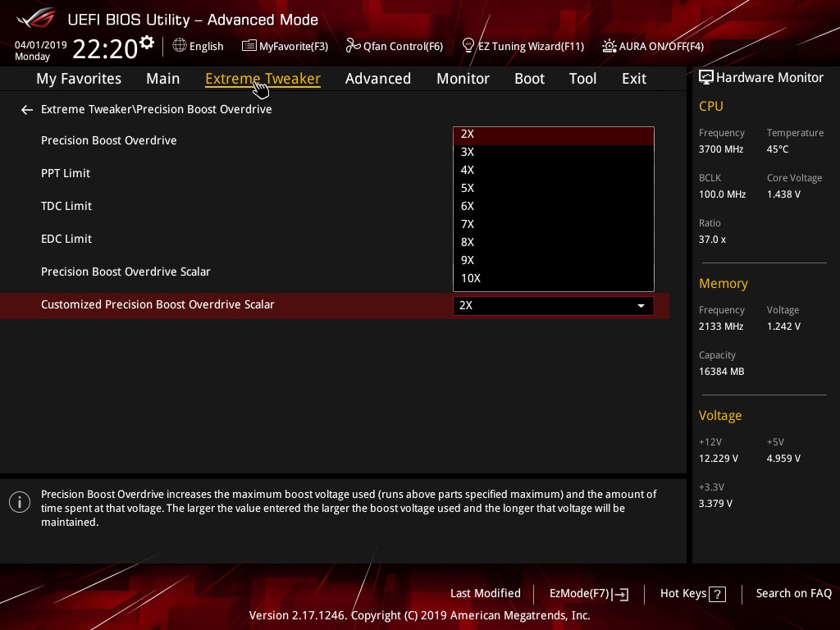Screen dimensions: 840x630
Task: Select the Extreme Tweaker tab
Action: [262, 79]
